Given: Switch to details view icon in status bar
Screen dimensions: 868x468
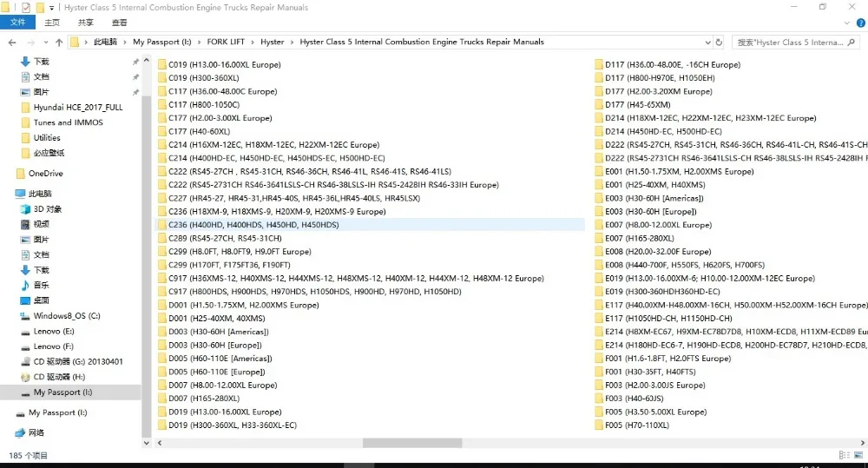Looking at the screenshot, I should point(845,455).
